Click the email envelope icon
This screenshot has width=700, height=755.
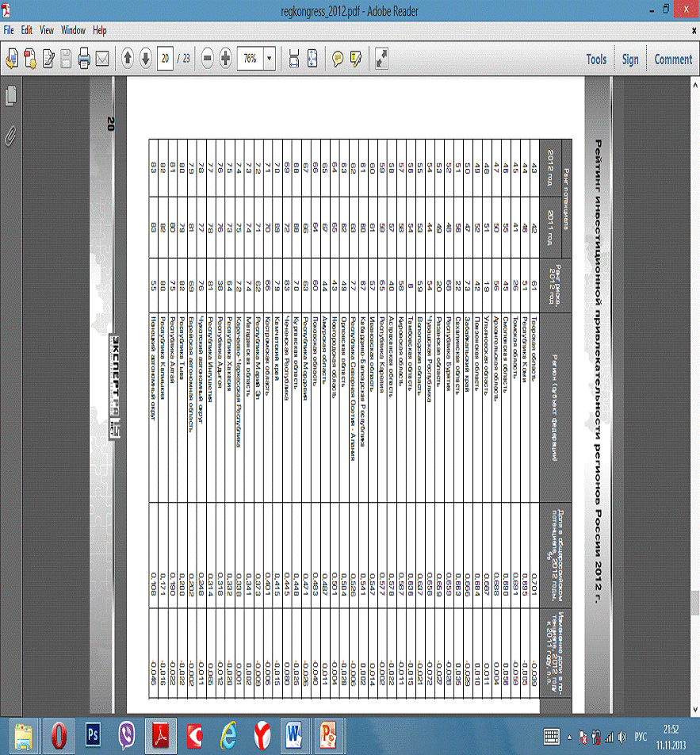point(102,59)
